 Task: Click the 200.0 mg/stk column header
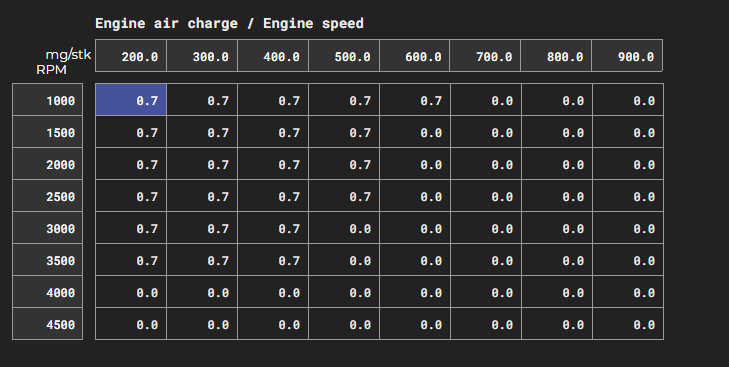click(131, 56)
